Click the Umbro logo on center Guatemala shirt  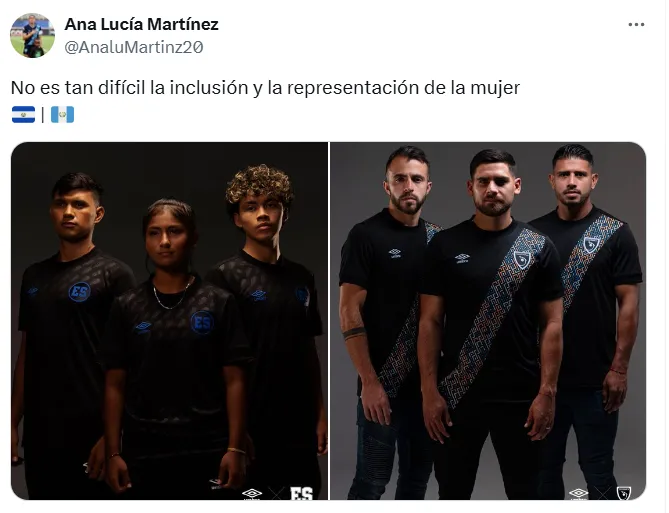click(x=462, y=258)
